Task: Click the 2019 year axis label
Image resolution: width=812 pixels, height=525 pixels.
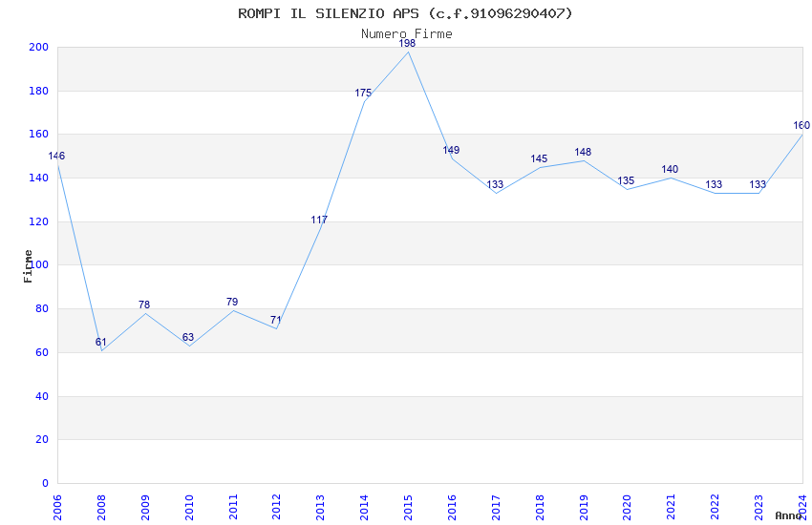Action: point(584,507)
